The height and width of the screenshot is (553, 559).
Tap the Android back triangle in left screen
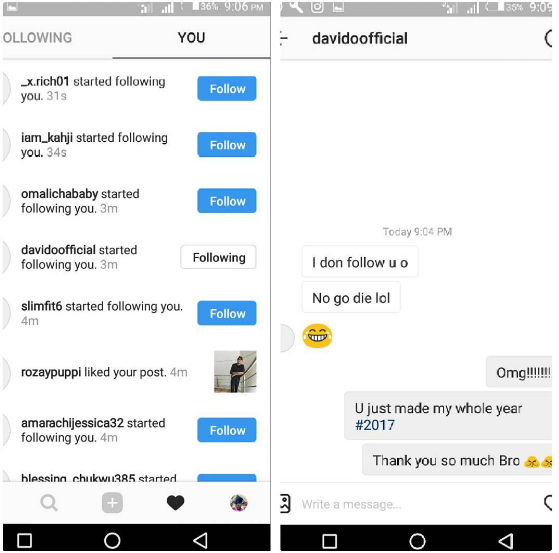(x=200, y=541)
